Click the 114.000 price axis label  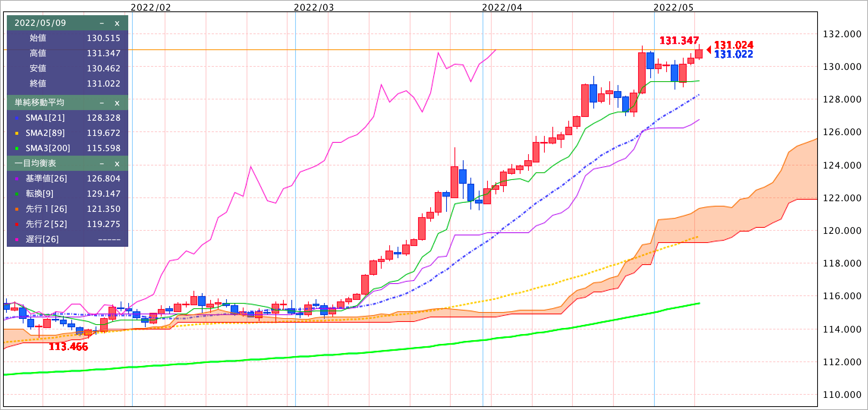[842, 330]
